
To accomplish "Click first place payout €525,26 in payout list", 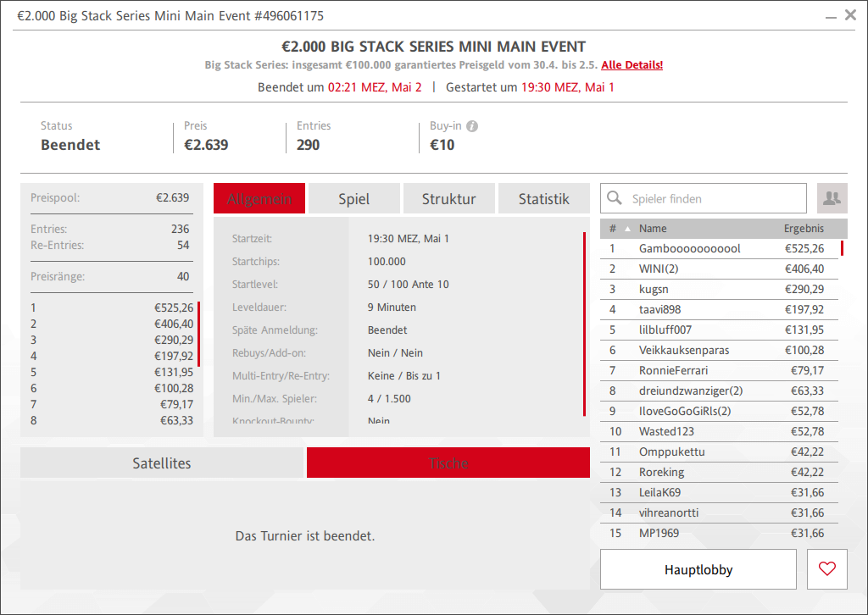I will [174, 308].
